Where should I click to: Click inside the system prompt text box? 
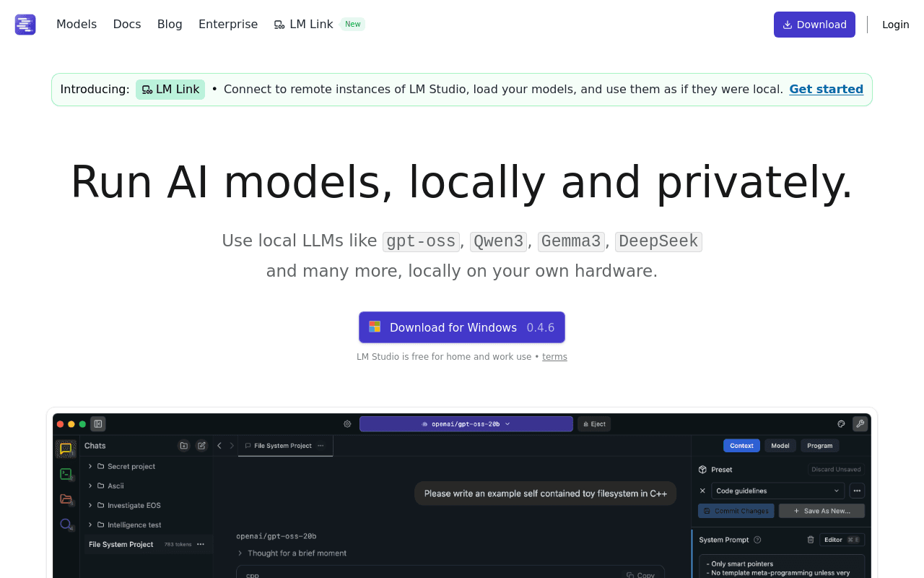782,566
